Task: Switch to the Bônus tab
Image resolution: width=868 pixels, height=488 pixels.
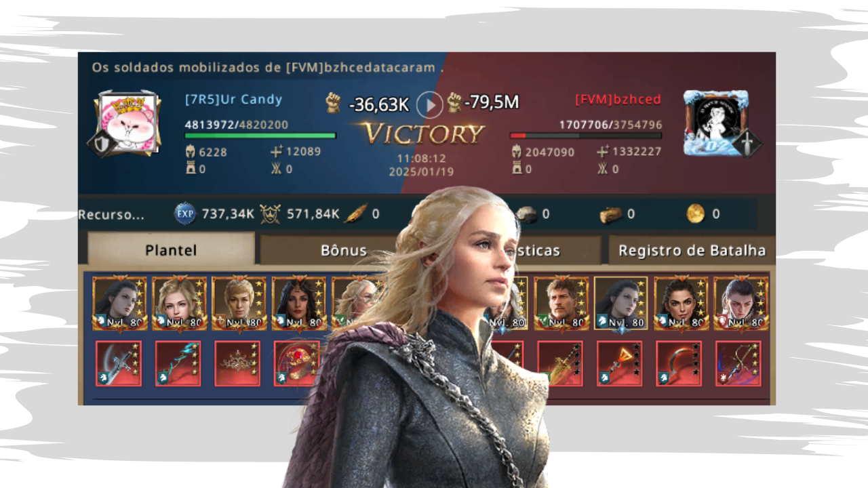Action: 344,250
